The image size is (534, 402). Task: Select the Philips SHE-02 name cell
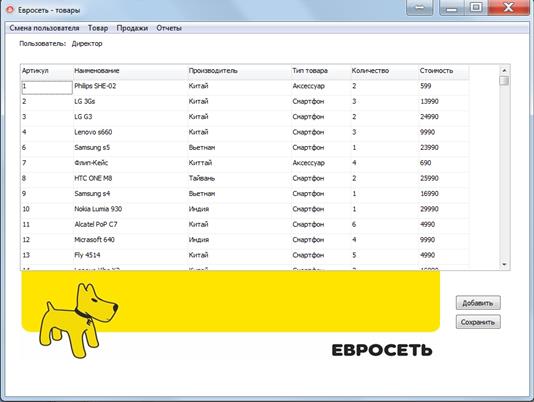tap(130, 86)
